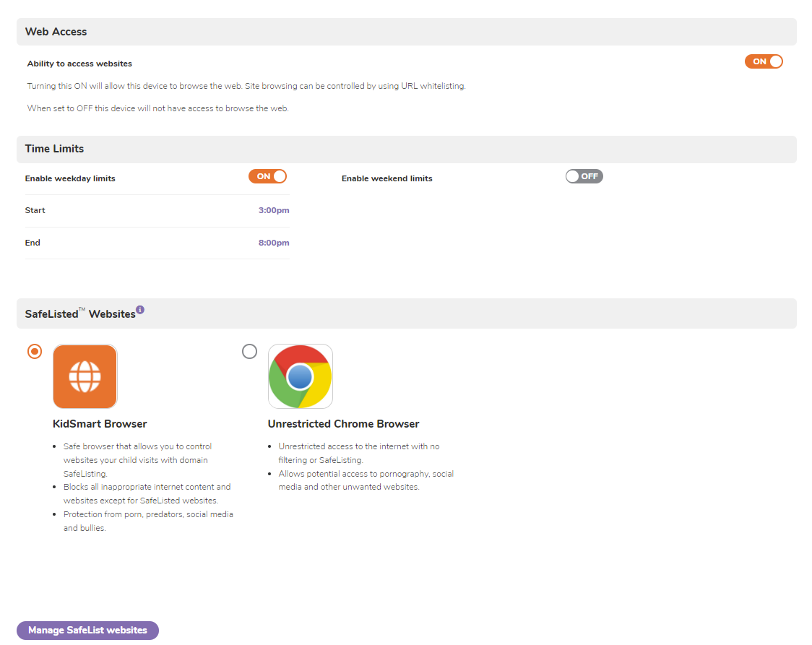Open the End time 8:00pm picker

tap(274, 243)
